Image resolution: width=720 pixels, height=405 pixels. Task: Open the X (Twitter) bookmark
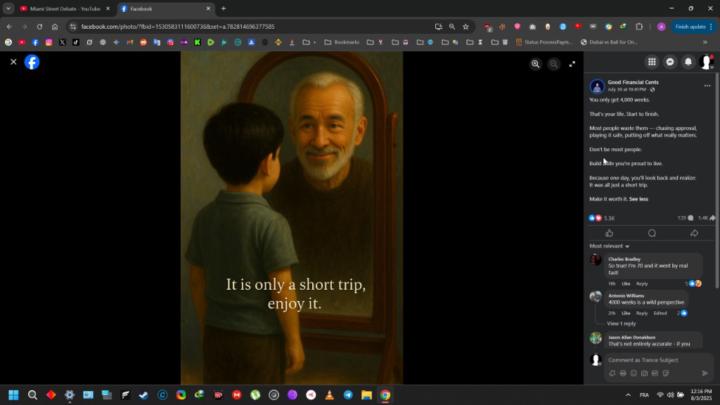62,42
